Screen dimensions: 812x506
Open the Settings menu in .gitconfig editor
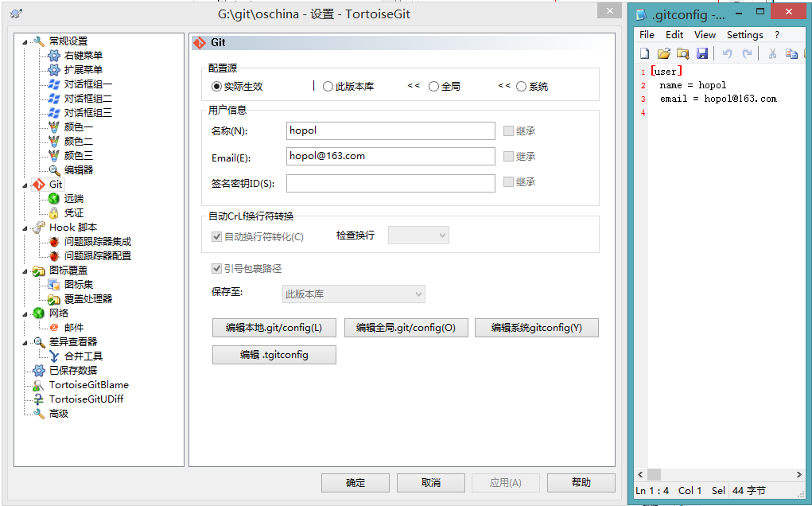744,35
